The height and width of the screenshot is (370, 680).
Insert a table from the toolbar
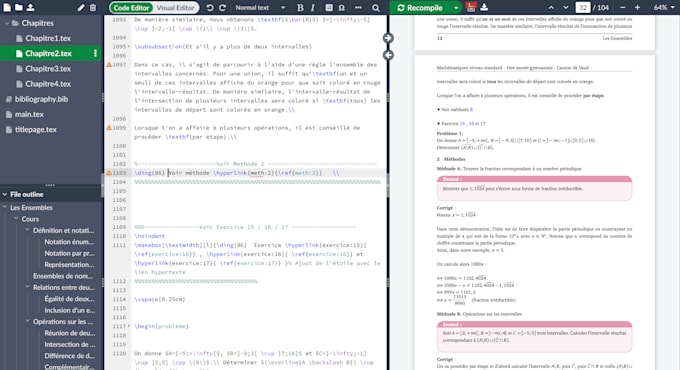pyautogui.click(x=329, y=8)
